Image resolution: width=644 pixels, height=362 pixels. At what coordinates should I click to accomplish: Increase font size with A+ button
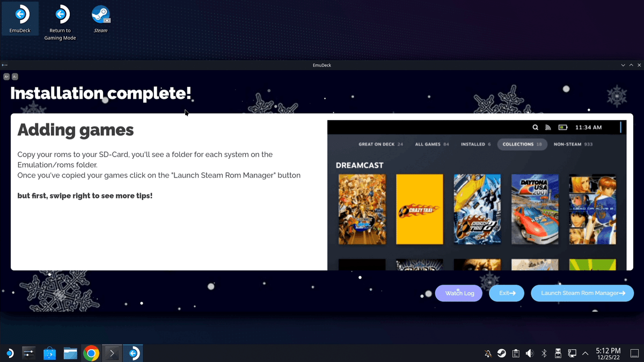pos(6,77)
